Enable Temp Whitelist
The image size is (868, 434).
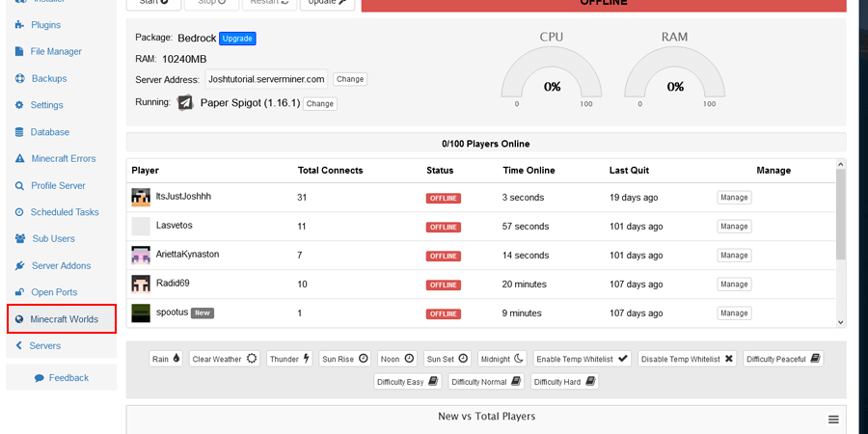pos(583,359)
